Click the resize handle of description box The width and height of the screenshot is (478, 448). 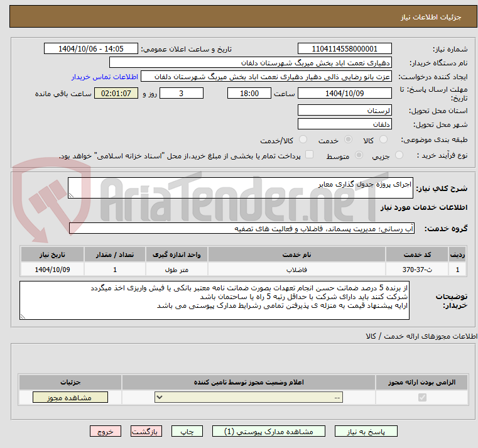click(71, 195)
